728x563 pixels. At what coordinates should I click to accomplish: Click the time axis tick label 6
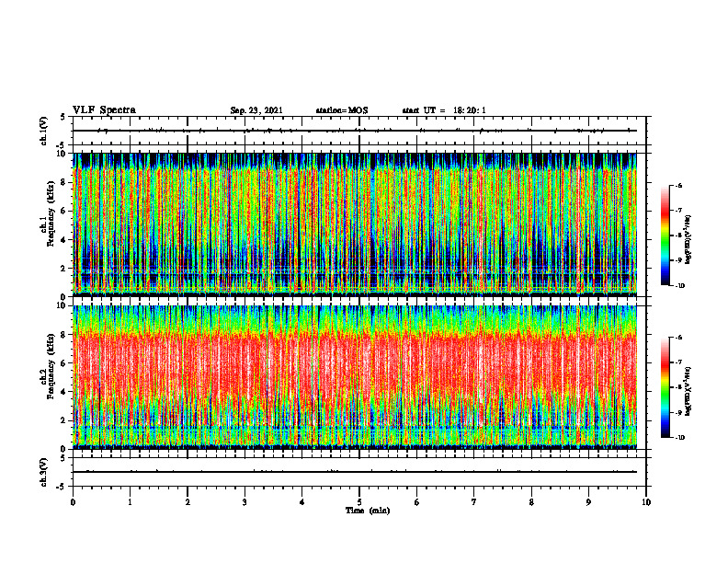click(417, 502)
